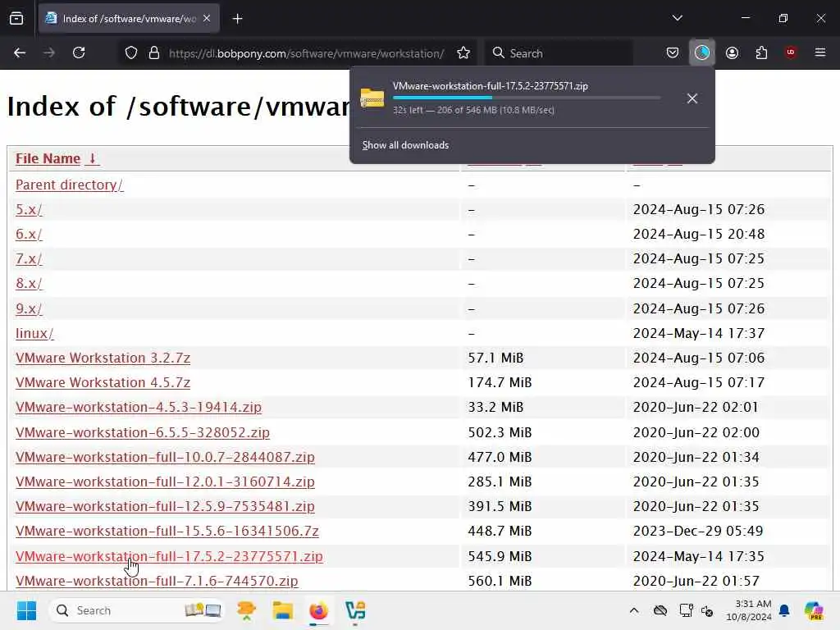Screen dimensions: 840x630
Task: Open the linux/ folder
Action: (x=34, y=333)
